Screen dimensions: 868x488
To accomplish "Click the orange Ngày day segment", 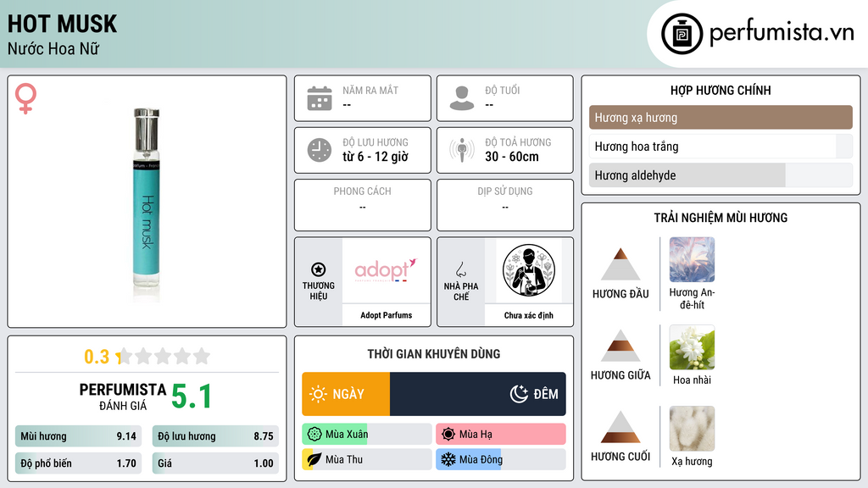I will point(346,394).
